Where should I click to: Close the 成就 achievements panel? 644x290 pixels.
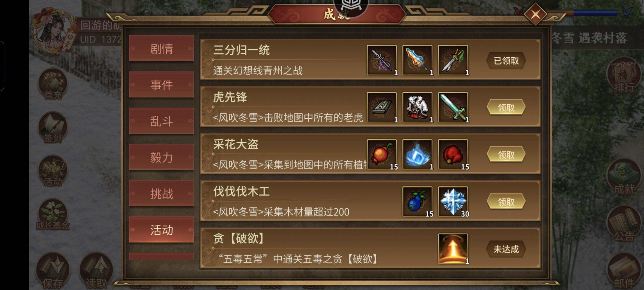[x=535, y=14]
